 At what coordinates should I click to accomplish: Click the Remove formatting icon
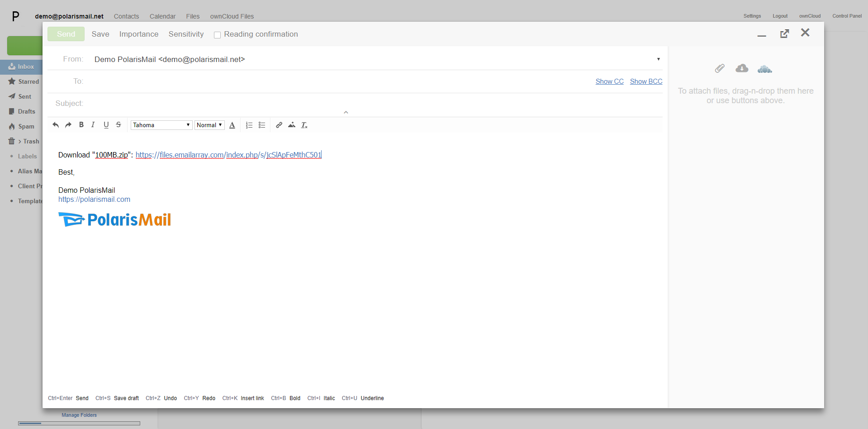click(304, 125)
